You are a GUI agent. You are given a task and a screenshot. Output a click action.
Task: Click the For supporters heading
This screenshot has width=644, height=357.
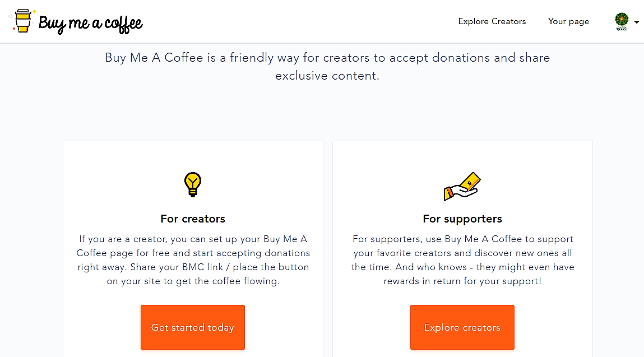coord(462,219)
